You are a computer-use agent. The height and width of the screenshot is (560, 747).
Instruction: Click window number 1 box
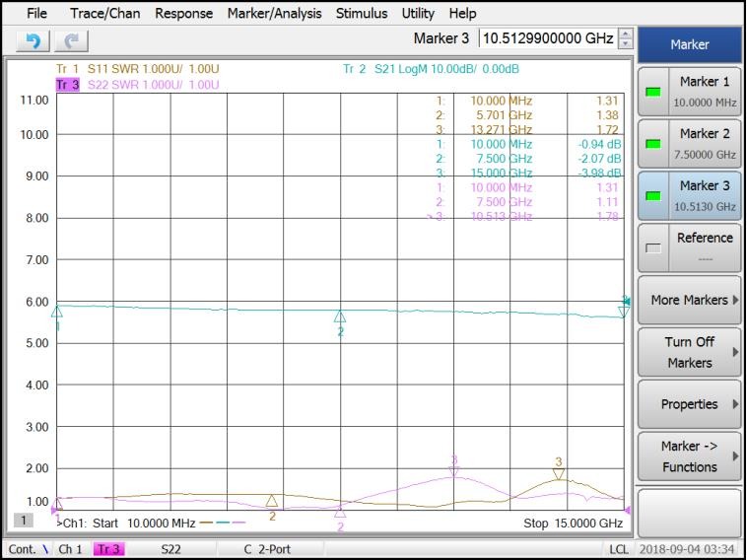click(24, 520)
